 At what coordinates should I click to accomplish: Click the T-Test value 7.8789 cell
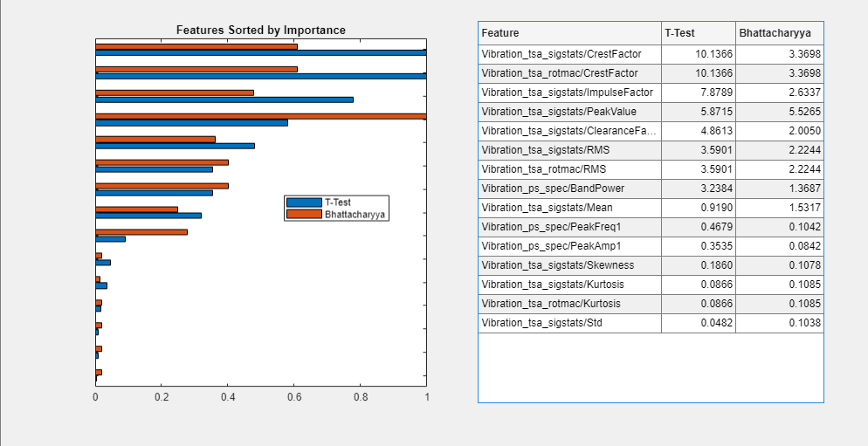click(x=698, y=93)
